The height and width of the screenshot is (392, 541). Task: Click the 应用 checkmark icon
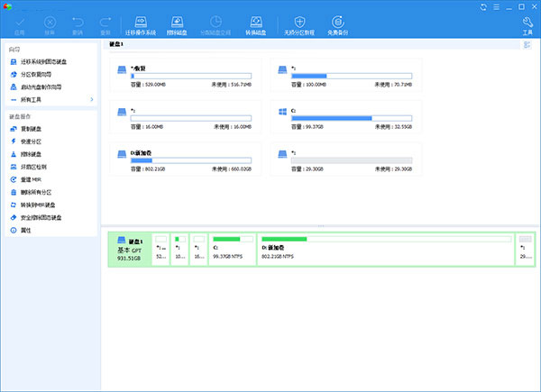point(17,22)
